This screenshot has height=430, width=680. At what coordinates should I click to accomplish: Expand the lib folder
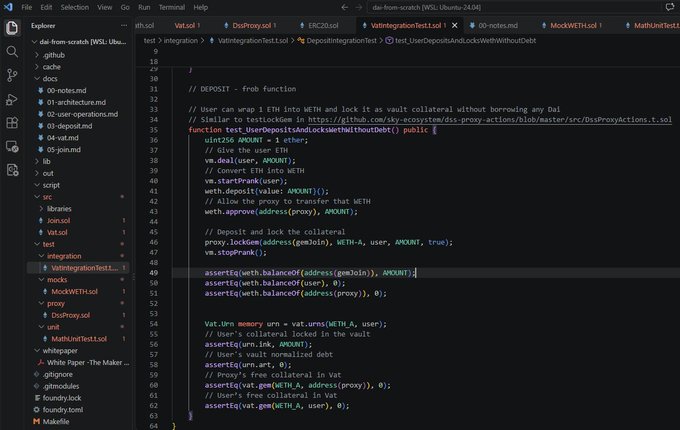click(x=78, y=161)
